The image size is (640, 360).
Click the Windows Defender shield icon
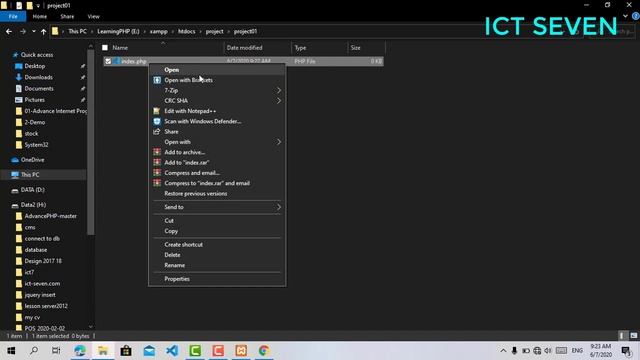(157, 121)
